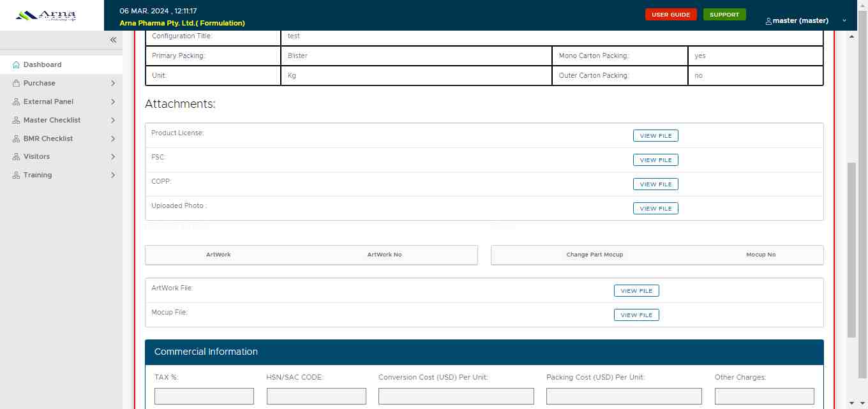This screenshot has height=409, width=868.
Task: Click the External Panel sidebar icon
Action: pos(16,102)
